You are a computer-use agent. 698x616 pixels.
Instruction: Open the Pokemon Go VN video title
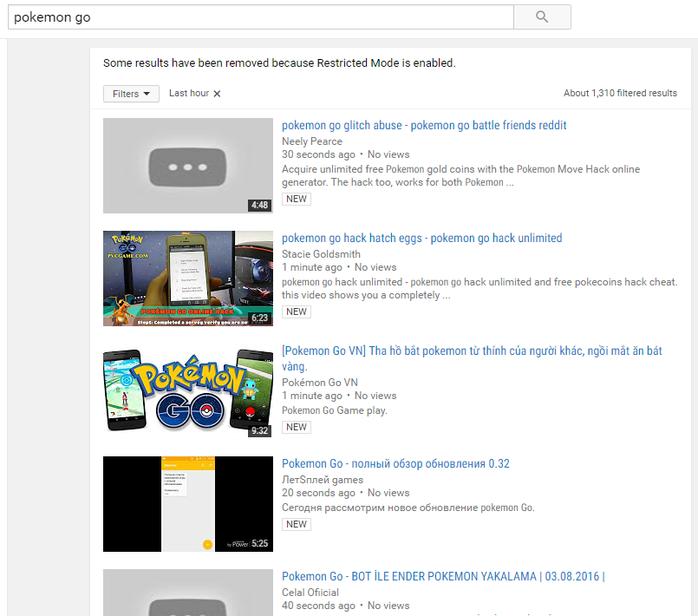472,358
